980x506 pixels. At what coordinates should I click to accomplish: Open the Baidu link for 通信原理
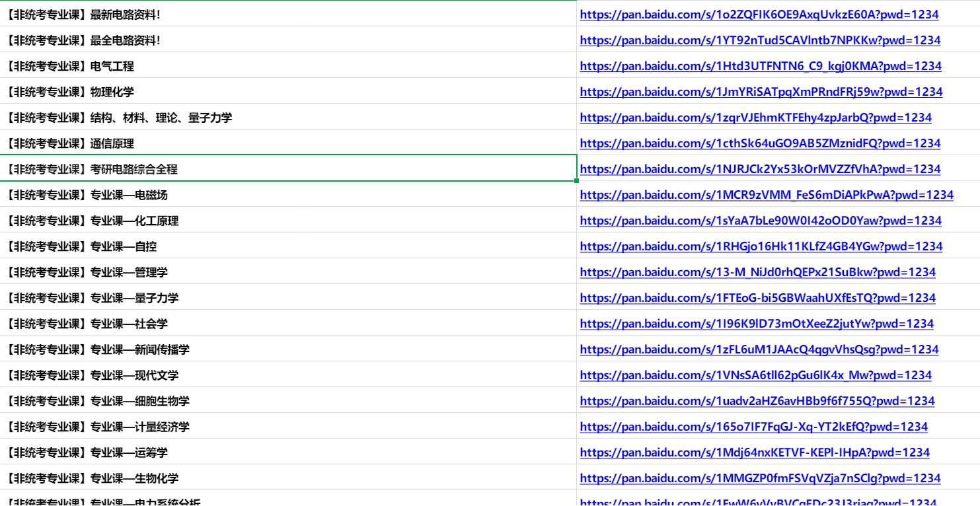pos(760,143)
